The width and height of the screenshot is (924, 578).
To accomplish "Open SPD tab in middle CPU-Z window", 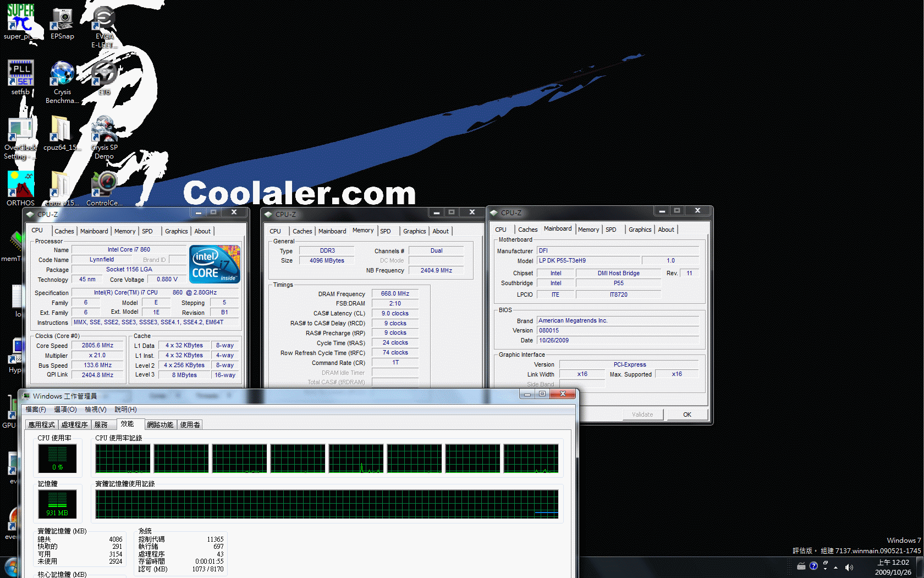I will (386, 231).
